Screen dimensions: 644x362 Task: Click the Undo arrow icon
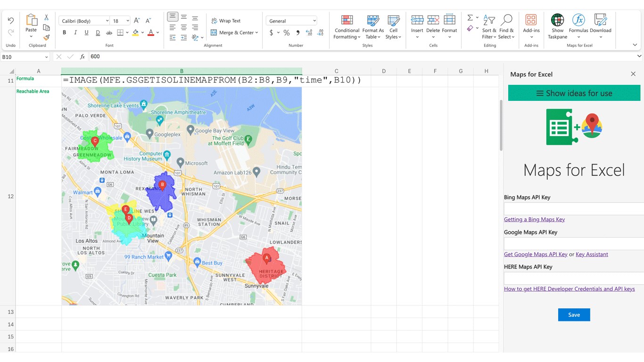point(10,20)
